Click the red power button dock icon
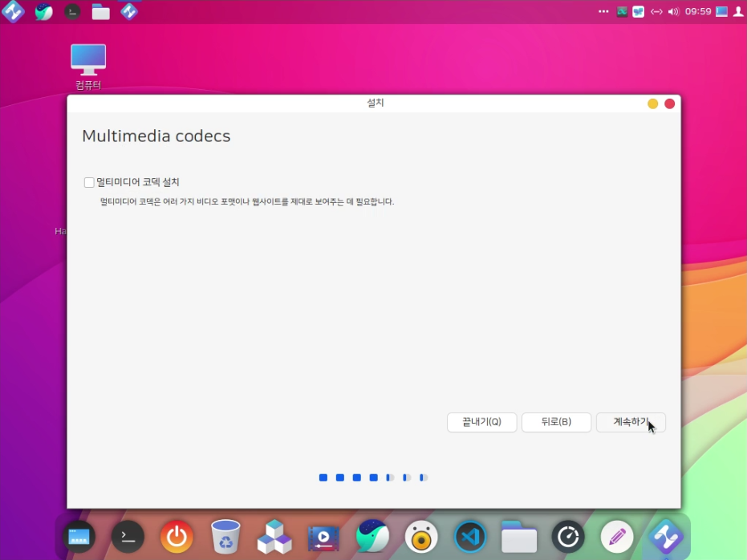The width and height of the screenshot is (747, 560). click(177, 536)
